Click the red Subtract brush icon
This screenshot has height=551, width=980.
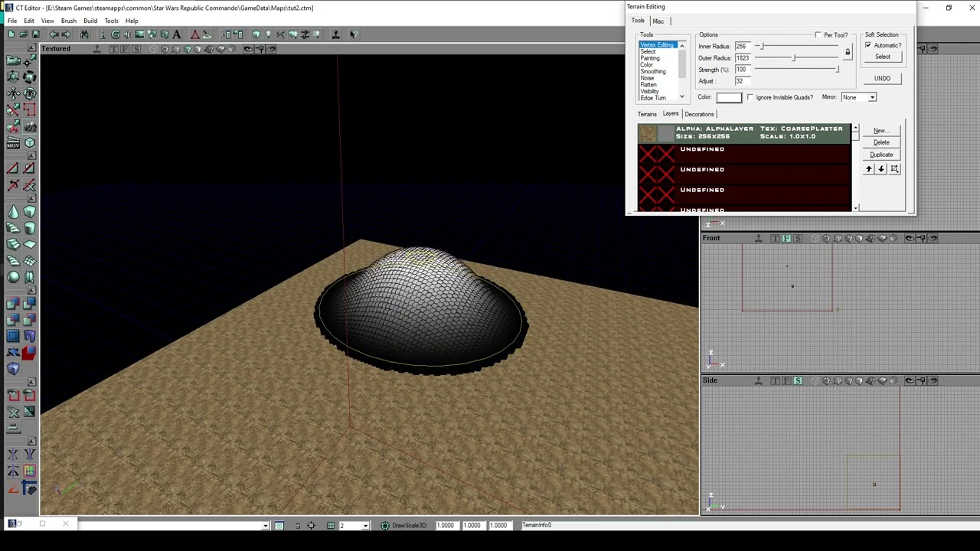pos(28,353)
